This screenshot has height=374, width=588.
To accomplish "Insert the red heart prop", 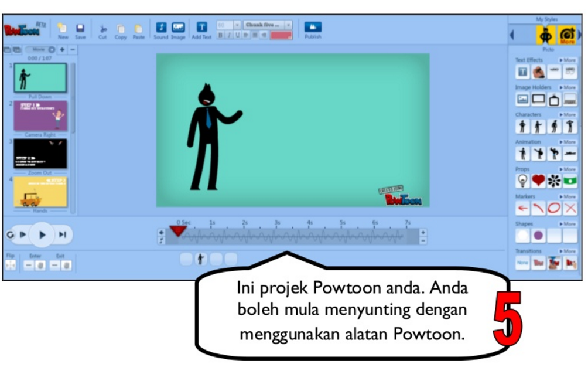I will (x=538, y=182).
